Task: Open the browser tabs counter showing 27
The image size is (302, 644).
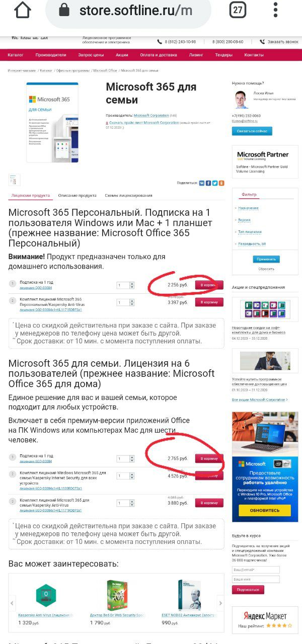Action: click(238, 10)
